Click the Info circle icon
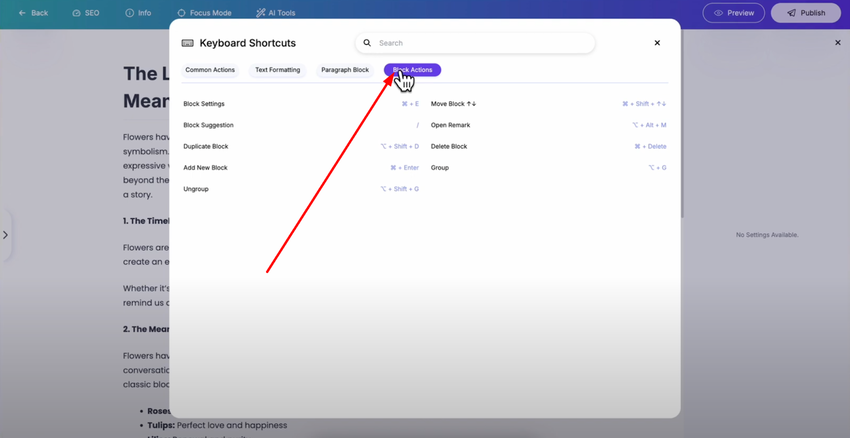The image size is (850, 438). click(x=129, y=13)
